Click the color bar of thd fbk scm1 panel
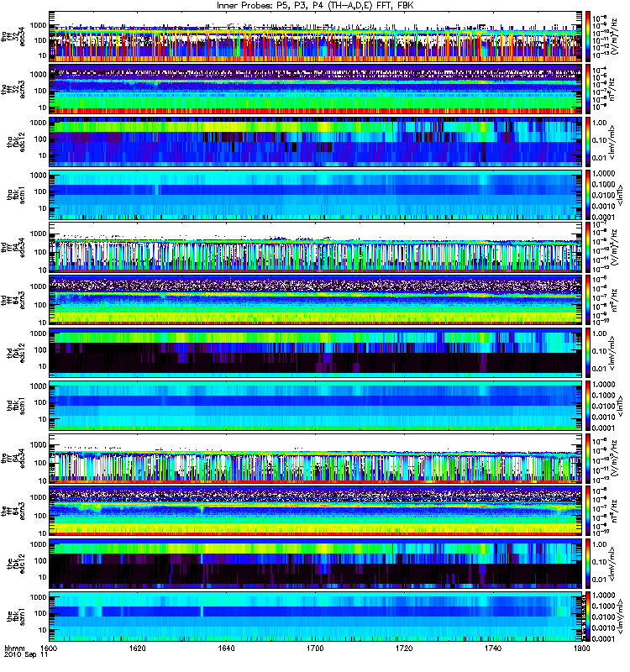This screenshot has width=630, height=672. 588,406
